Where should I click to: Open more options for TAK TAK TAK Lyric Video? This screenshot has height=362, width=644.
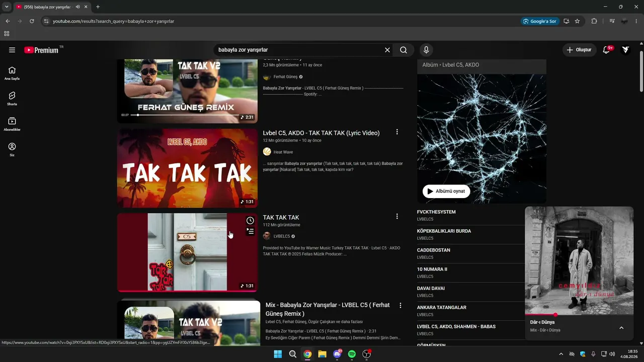[x=397, y=132]
